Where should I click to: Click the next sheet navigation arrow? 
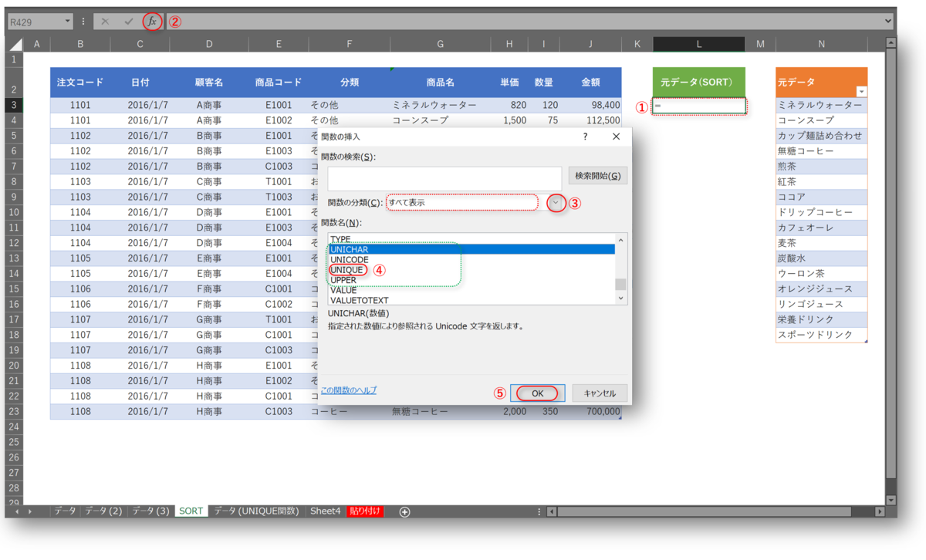coord(31,511)
